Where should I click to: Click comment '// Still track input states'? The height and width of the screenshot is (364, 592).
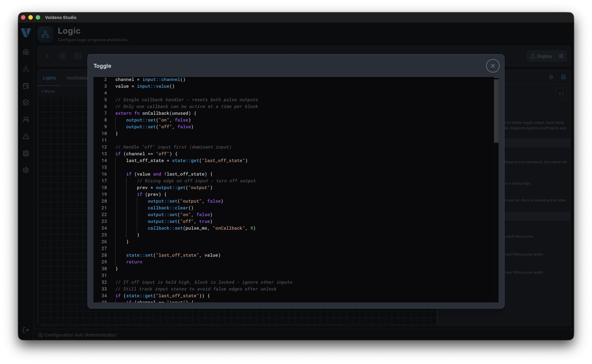point(196,289)
